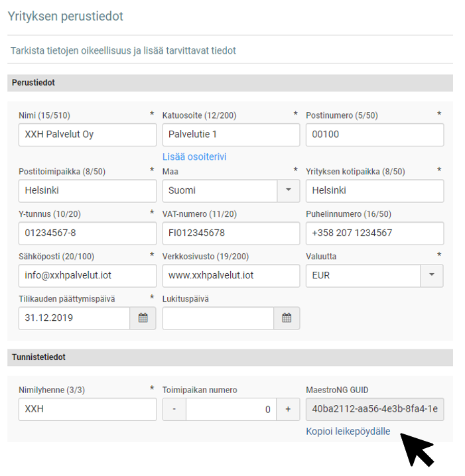Expand the Maa country dropdown
The height and width of the screenshot is (476, 465).
pyautogui.click(x=288, y=191)
